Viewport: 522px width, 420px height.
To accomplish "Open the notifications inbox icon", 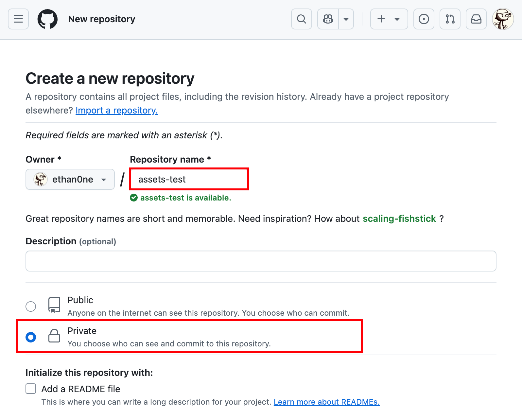I will coord(476,19).
